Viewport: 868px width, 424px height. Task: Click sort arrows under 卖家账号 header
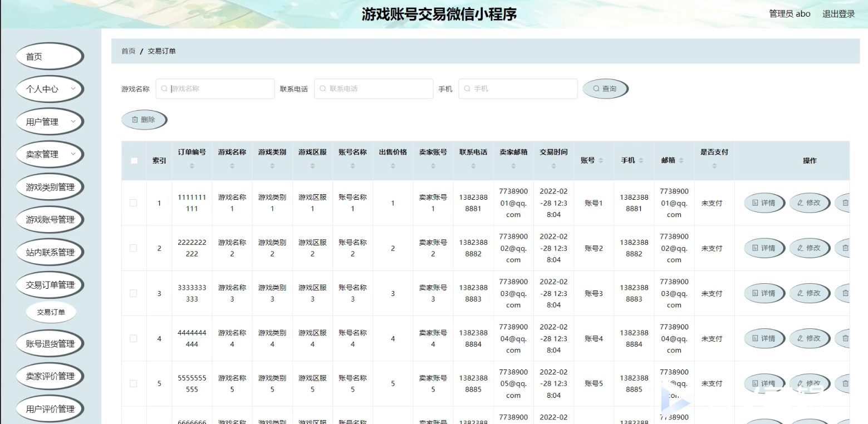point(433,166)
